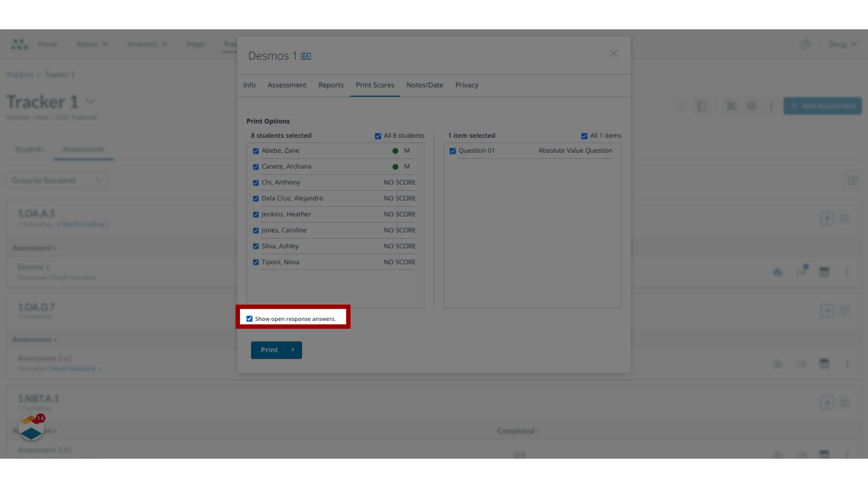Open the vertical dots menu beside Add Assessment

[772, 106]
